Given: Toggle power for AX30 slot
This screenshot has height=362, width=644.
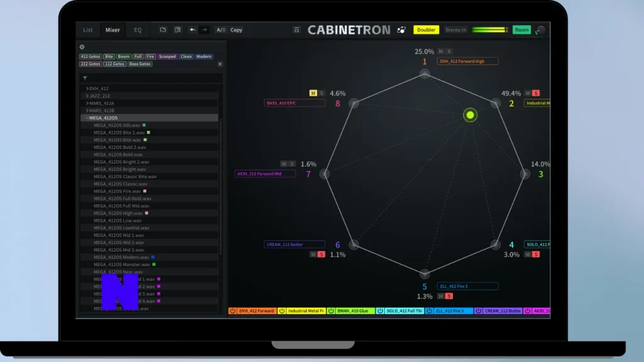Looking at the screenshot, I should [528, 311].
